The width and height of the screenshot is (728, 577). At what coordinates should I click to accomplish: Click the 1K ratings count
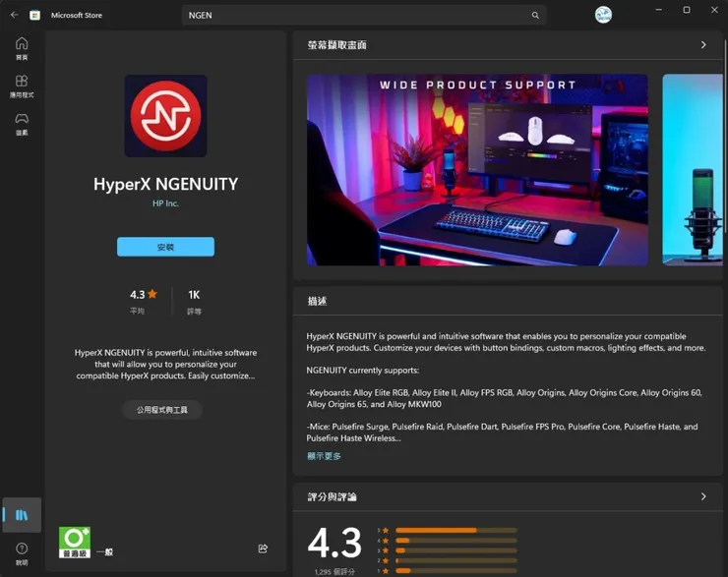[x=194, y=295]
